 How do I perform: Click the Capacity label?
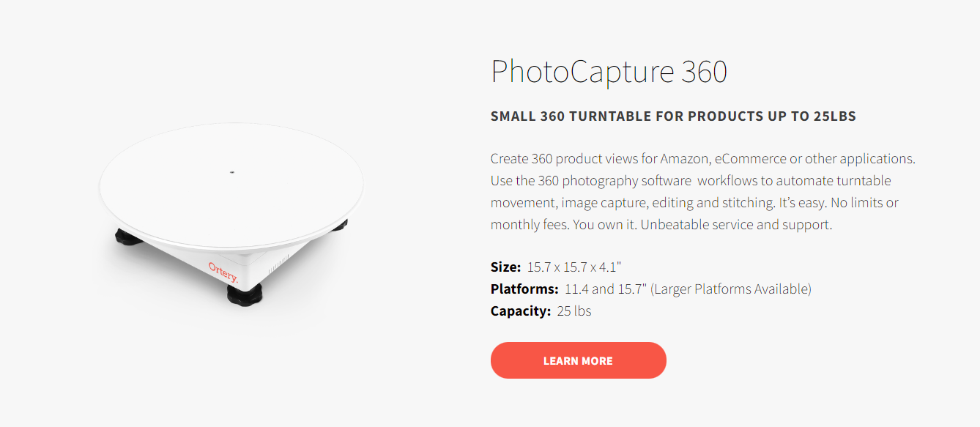[521, 311]
